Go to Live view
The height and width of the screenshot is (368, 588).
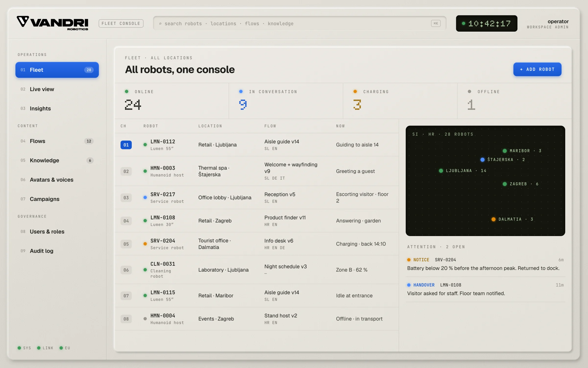point(57,89)
